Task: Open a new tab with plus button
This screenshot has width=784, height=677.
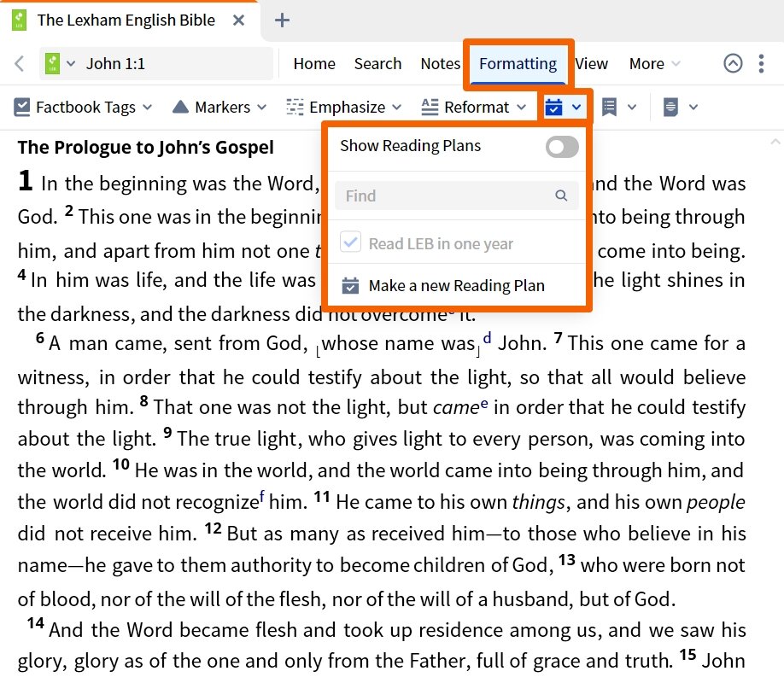Action: 282,20
